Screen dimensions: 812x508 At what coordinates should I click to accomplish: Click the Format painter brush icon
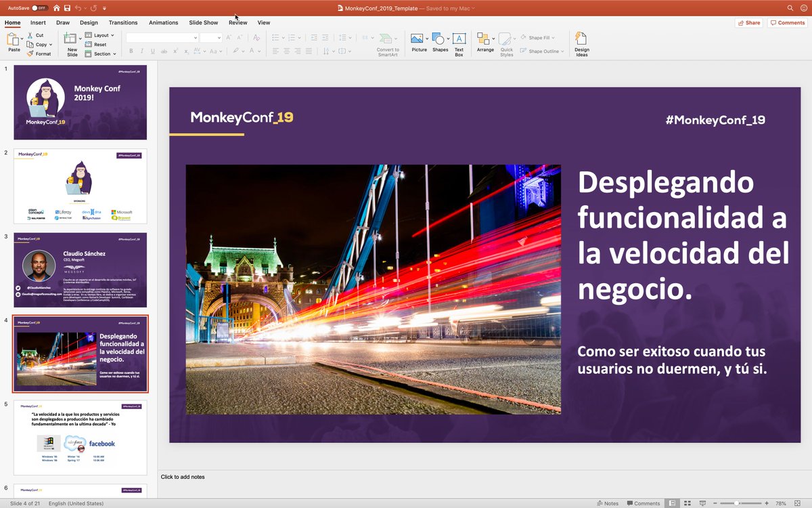tap(30, 54)
